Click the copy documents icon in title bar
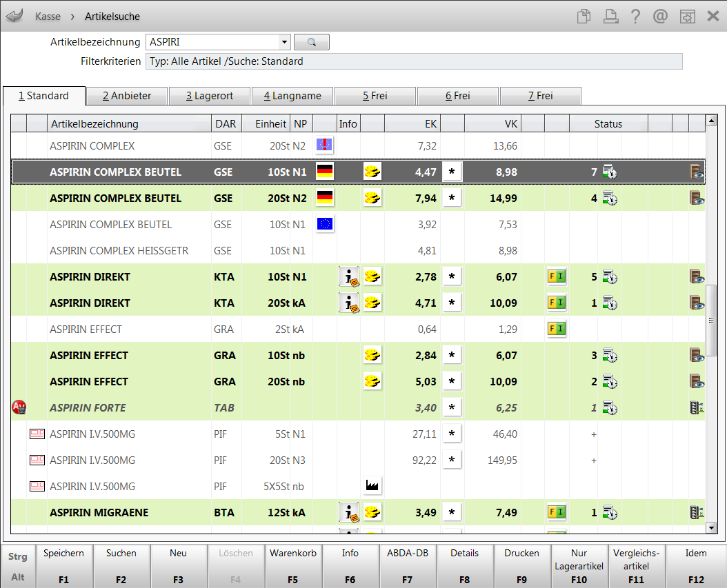727x588 pixels. coord(584,17)
